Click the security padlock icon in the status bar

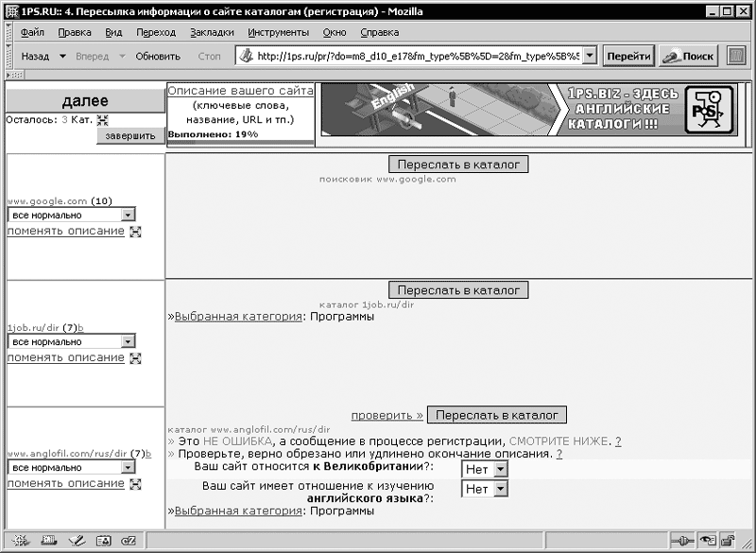point(728,541)
